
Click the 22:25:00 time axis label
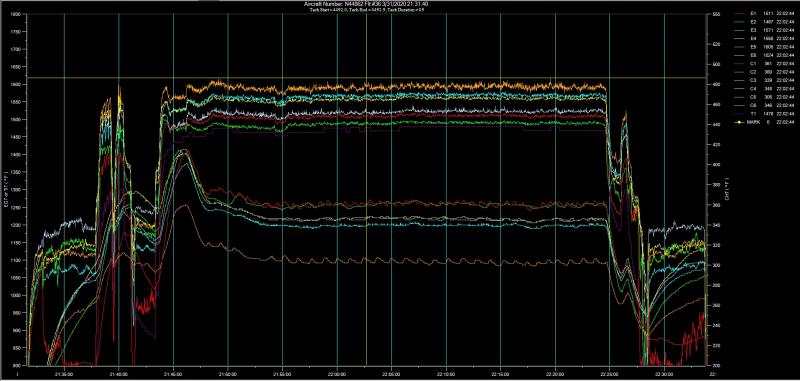(610, 372)
